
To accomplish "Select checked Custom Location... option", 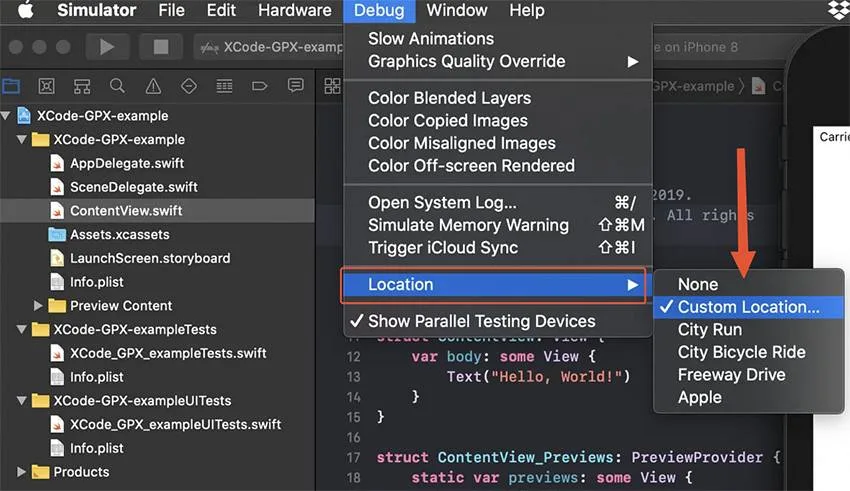I will pyautogui.click(x=748, y=307).
